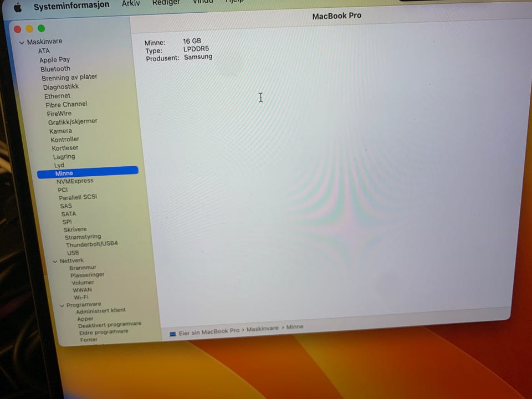Screen dimensions: 532x399
Task: Minimize the window with yellow button
Action: pyautogui.click(x=29, y=29)
